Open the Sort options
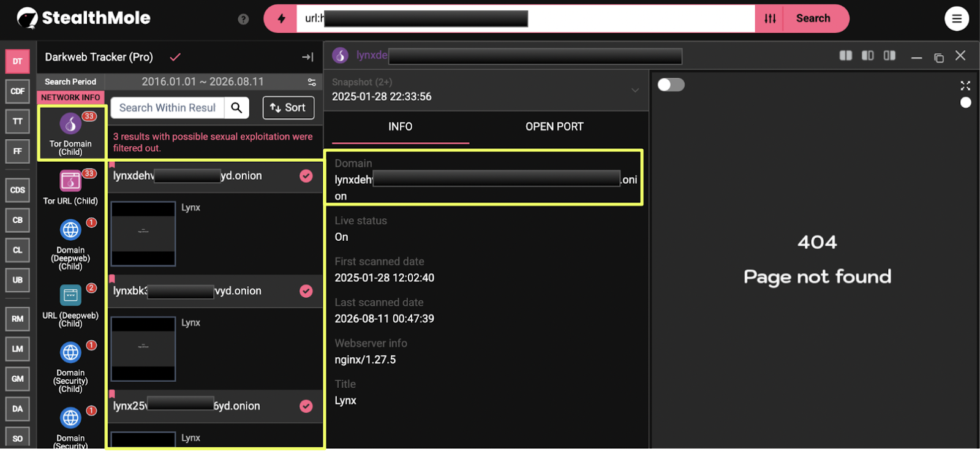The image size is (980, 451). click(288, 108)
